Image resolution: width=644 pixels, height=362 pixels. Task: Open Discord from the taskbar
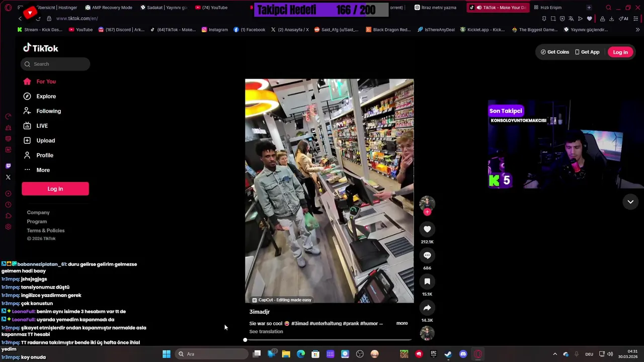tap(463, 354)
